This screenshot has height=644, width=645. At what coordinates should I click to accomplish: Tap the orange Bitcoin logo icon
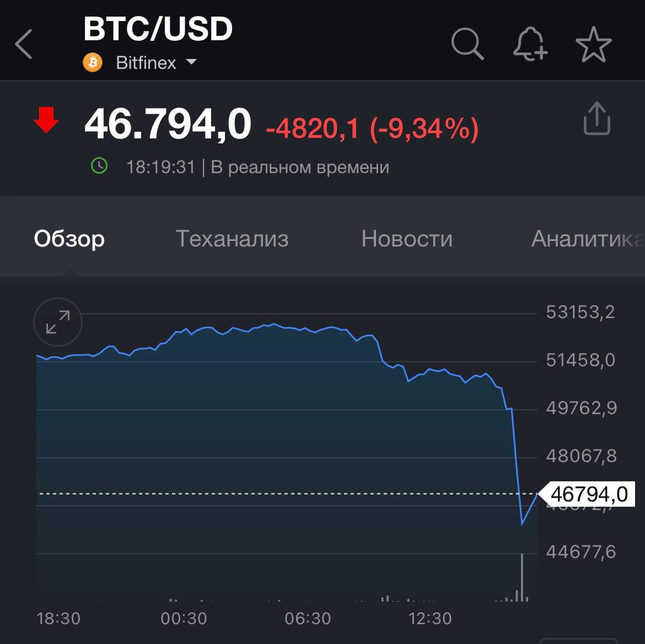[x=93, y=62]
